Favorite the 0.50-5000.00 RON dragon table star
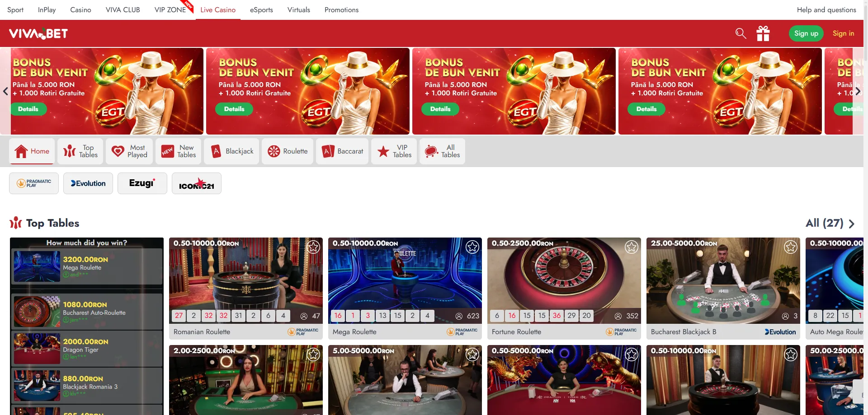 [632, 354]
